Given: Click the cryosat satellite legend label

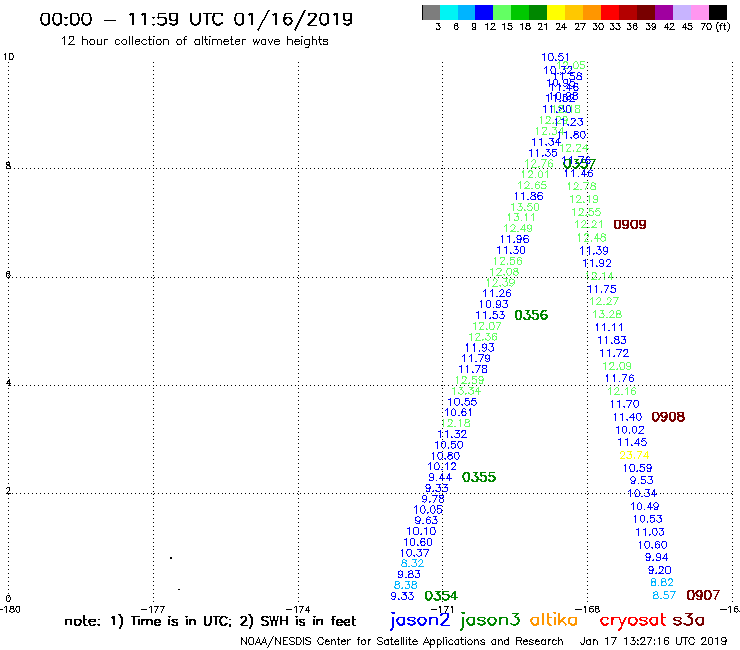Looking at the screenshot, I should pyautogui.click(x=633, y=621).
